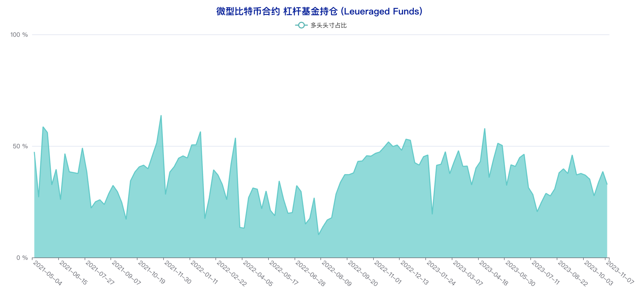Image resolution: width=644 pixels, height=292 pixels.
Task: Select the 2021-05-04 date label
Action: 48,273
